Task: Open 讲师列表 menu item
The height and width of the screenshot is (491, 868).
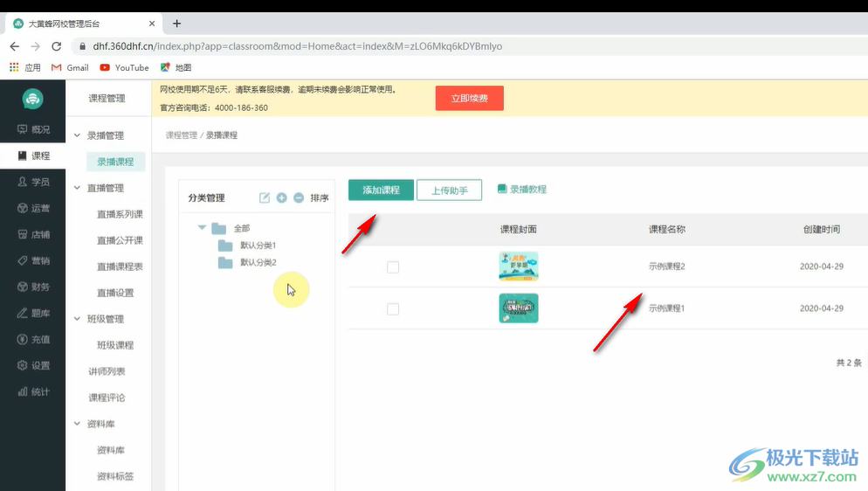Action: tap(107, 371)
